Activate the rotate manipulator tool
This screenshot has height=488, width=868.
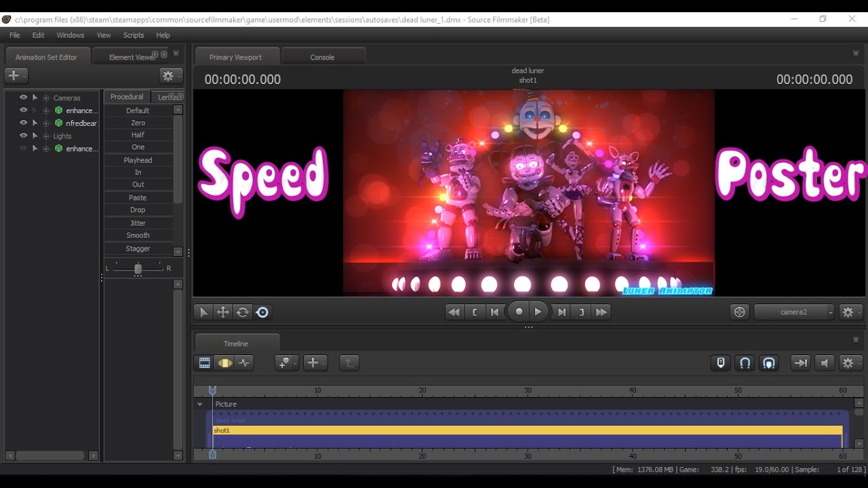(243, 312)
